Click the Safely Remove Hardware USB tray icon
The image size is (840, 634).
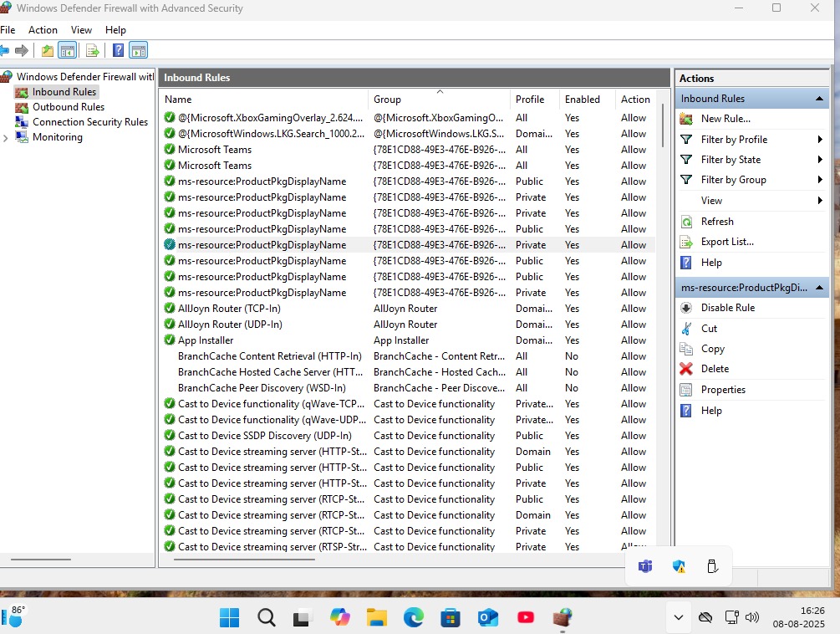pos(712,566)
